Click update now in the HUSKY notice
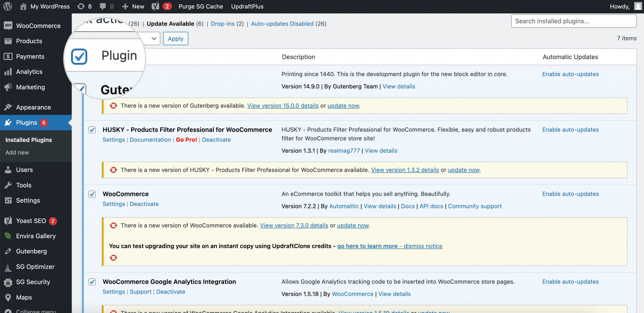The height and width of the screenshot is (313, 644). pos(464,170)
